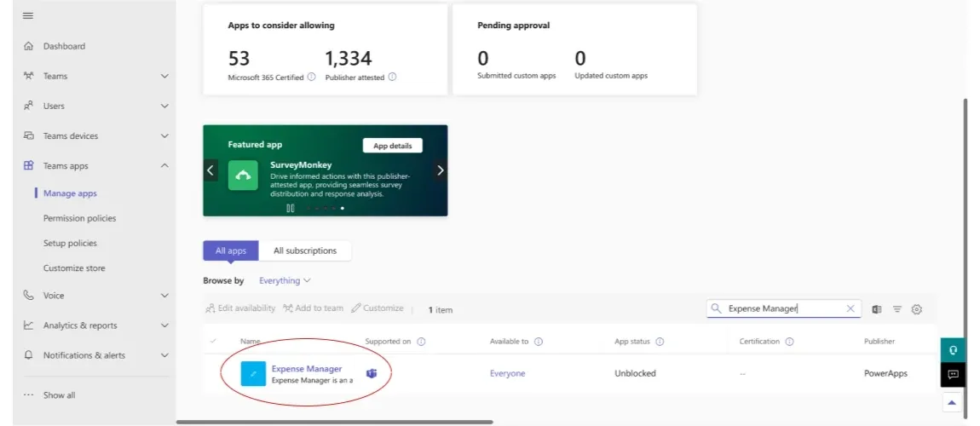Click the Publisher column header
Image resolution: width=980 pixels, height=426 pixels.
[879, 342]
